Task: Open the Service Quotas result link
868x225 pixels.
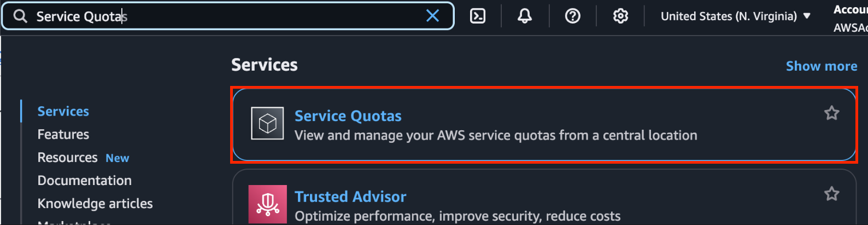Action: click(348, 116)
